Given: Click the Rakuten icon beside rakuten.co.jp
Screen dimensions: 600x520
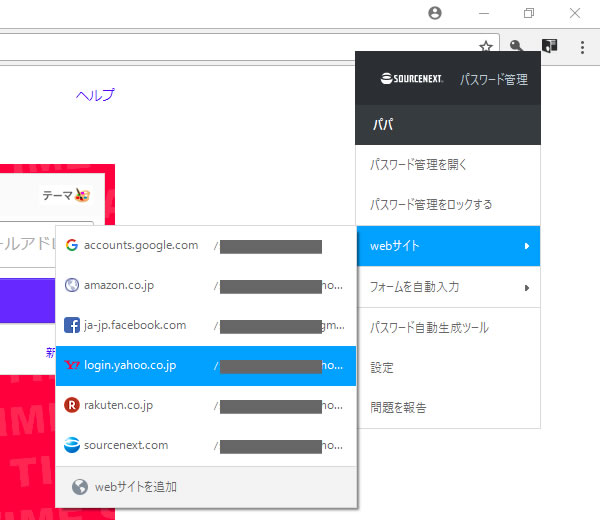Looking at the screenshot, I should (72, 405).
